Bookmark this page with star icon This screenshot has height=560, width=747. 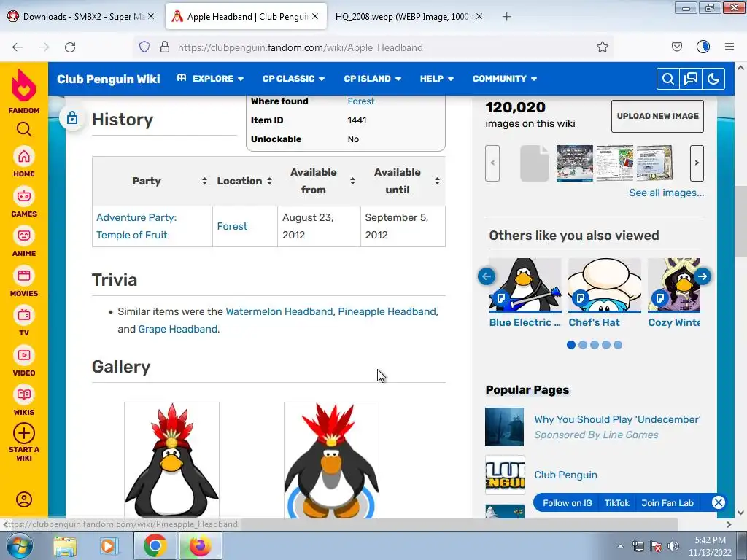pyautogui.click(x=602, y=47)
